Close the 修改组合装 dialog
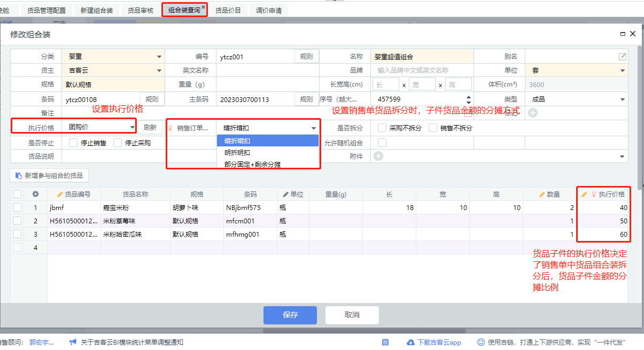The image size is (644, 350). click(x=633, y=34)
